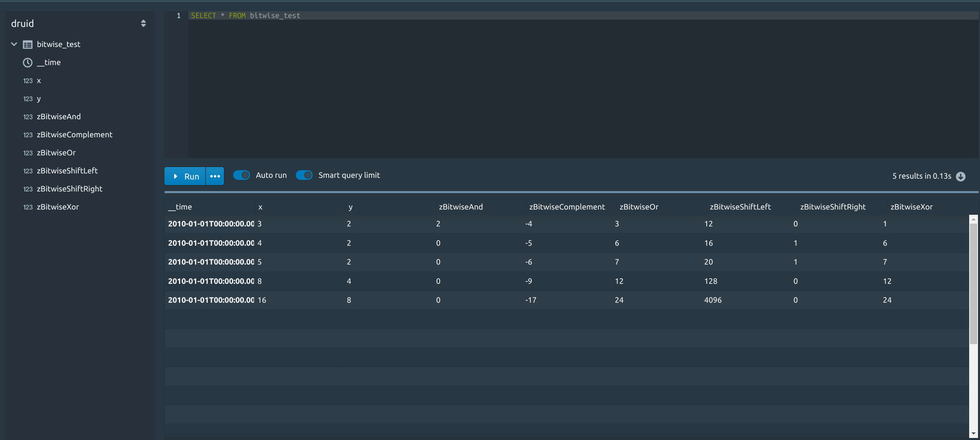
Task: Open the druid schema dropdown
Action: (x=143, y=24)
